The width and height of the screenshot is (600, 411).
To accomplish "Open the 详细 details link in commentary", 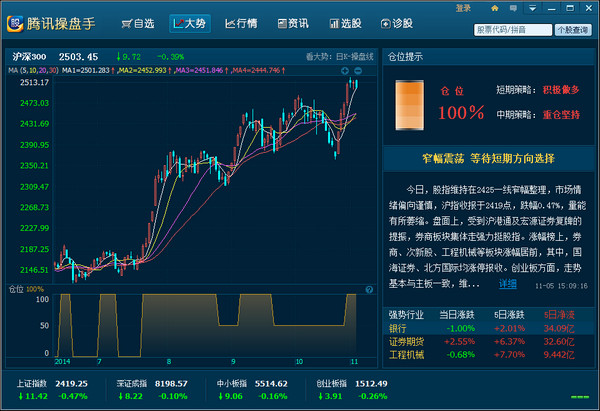I will pos(508,284).
